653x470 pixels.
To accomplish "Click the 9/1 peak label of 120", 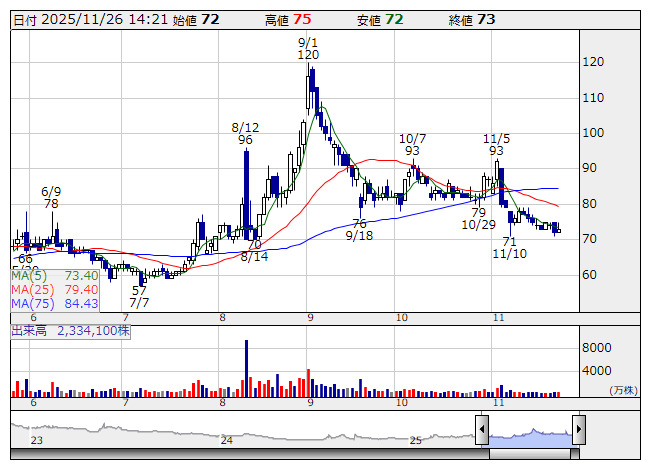I will [x=308, y=49].
